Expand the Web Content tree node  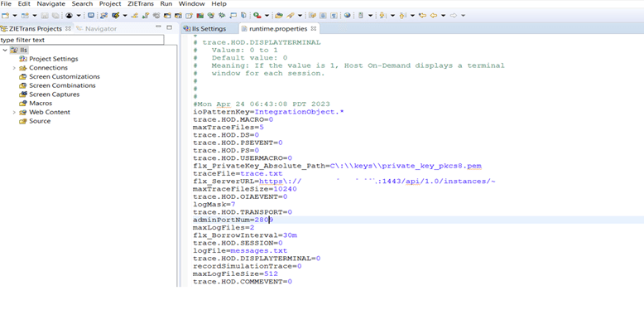(x=14, y=112)
